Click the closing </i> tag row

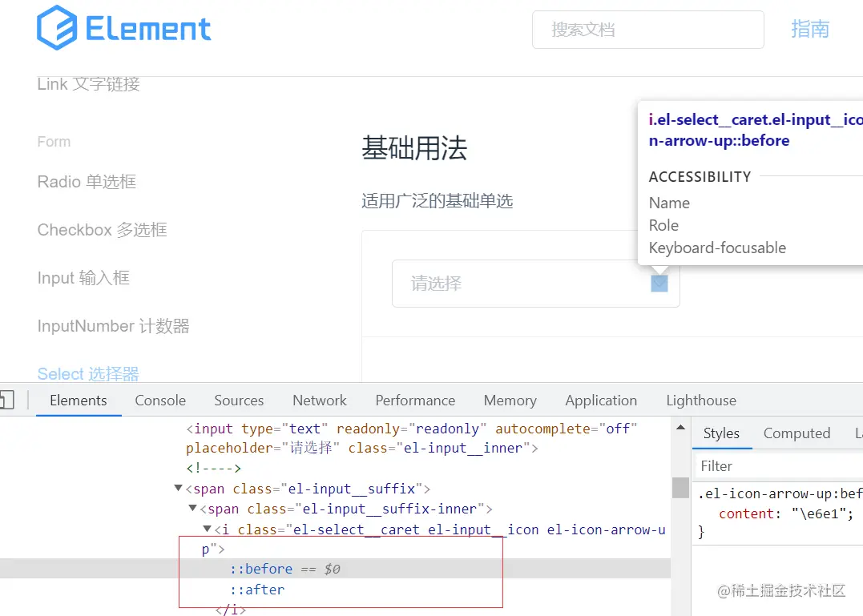coord(231,609)
